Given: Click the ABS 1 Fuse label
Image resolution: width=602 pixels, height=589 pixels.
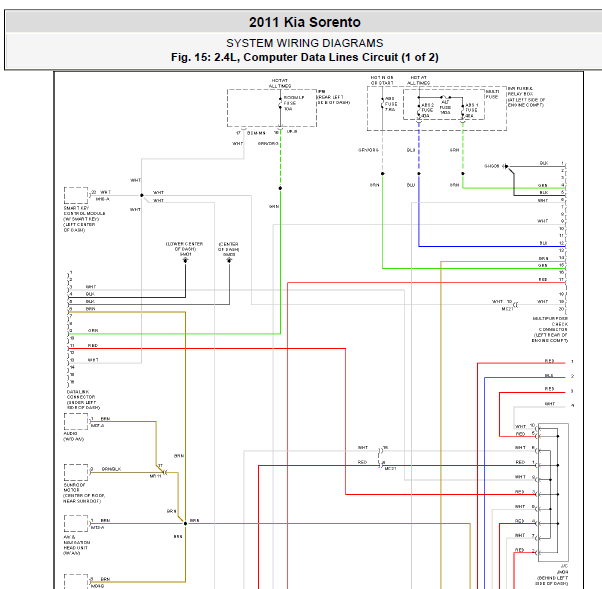Looking at the screenshot, I should (471, 110).
